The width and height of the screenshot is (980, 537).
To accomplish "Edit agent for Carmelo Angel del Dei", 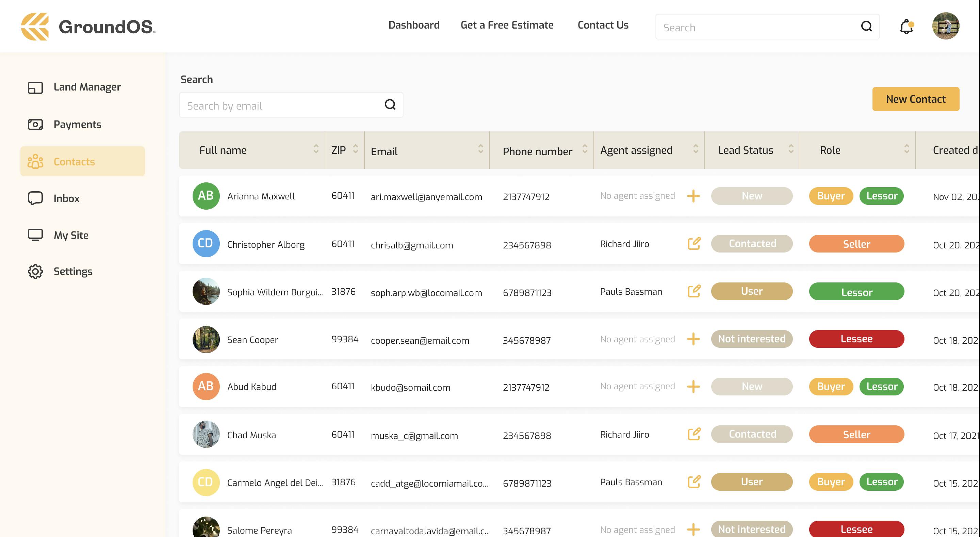I will 694,482.
